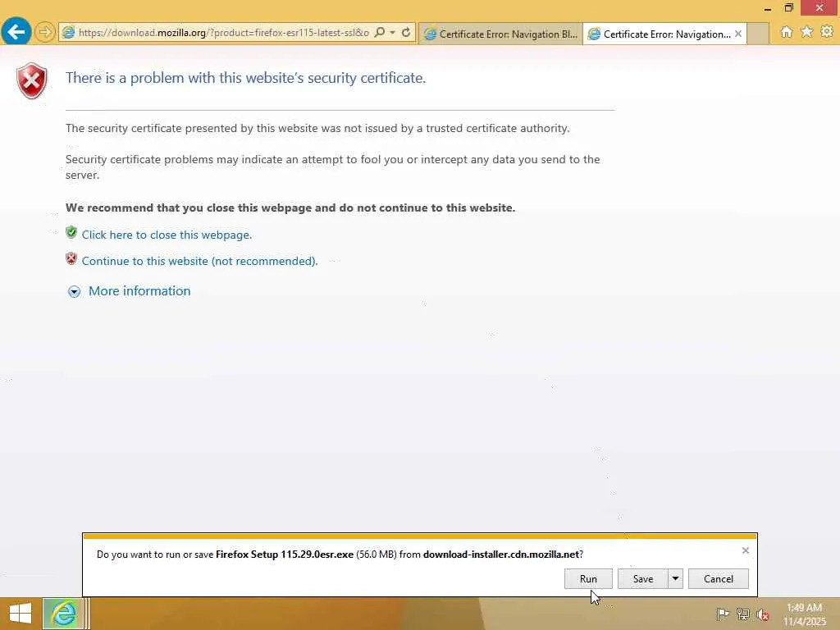Open the address bar autocomplete dropdown arrow
Viewport: 840px width, 630px height.
click(x=393, y=33)
